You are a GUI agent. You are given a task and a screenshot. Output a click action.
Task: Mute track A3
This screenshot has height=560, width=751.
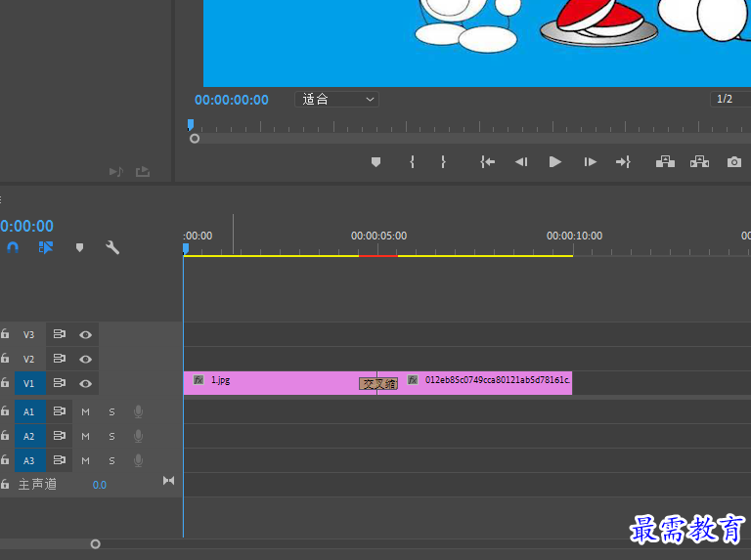[86, 461]
